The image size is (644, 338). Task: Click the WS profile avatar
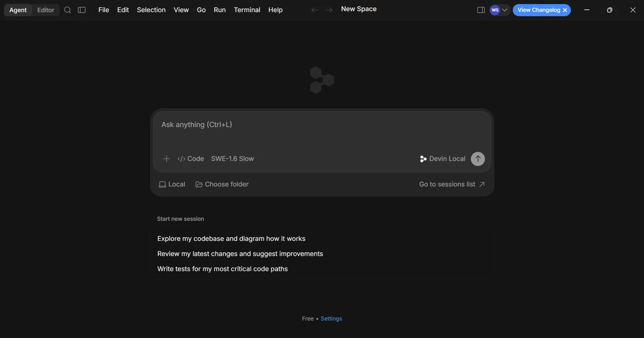point(495,10)
